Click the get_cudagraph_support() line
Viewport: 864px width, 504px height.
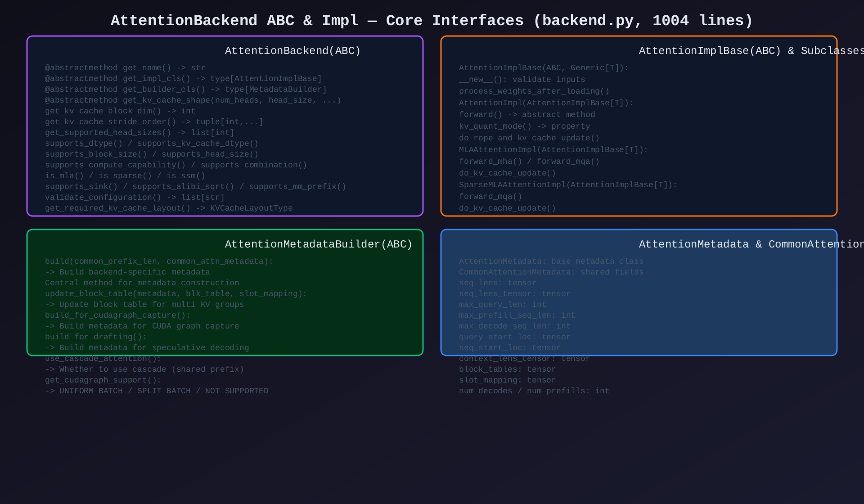point(103,380)
